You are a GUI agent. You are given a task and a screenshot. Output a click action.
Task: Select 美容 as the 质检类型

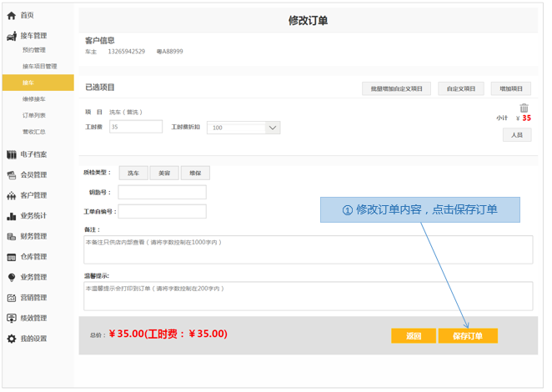pyautogui.click(x=164, y=173)
